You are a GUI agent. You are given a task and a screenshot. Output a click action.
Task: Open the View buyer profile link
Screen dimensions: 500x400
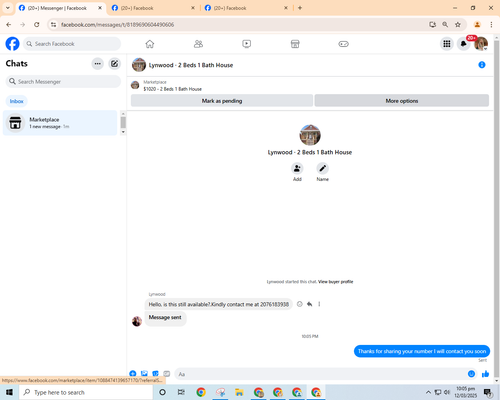click(x=335, y=282)
